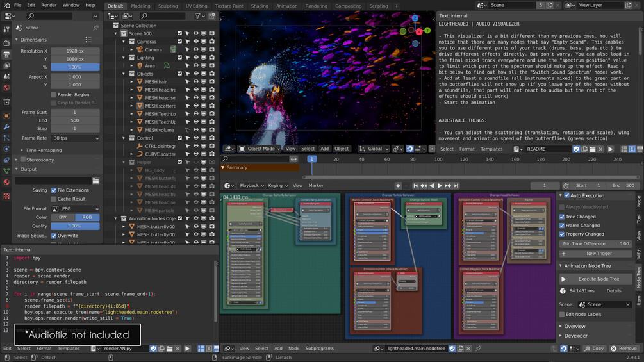The height and width of the screenshot is (362, 644).
Task: Uncheck Frame Changed option
Action: (562, 226)
